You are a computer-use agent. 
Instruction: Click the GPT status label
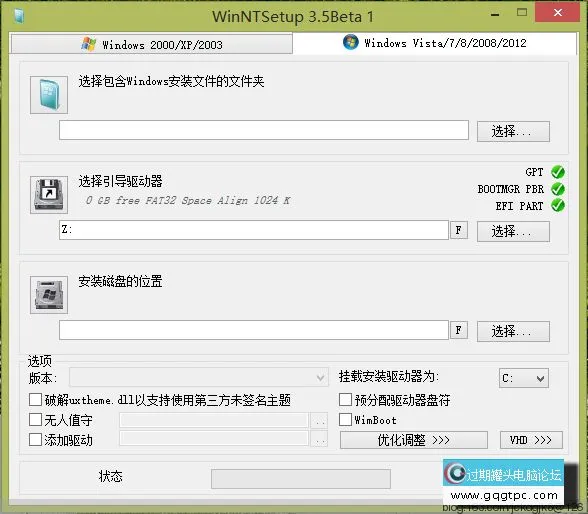click(534, 172)
